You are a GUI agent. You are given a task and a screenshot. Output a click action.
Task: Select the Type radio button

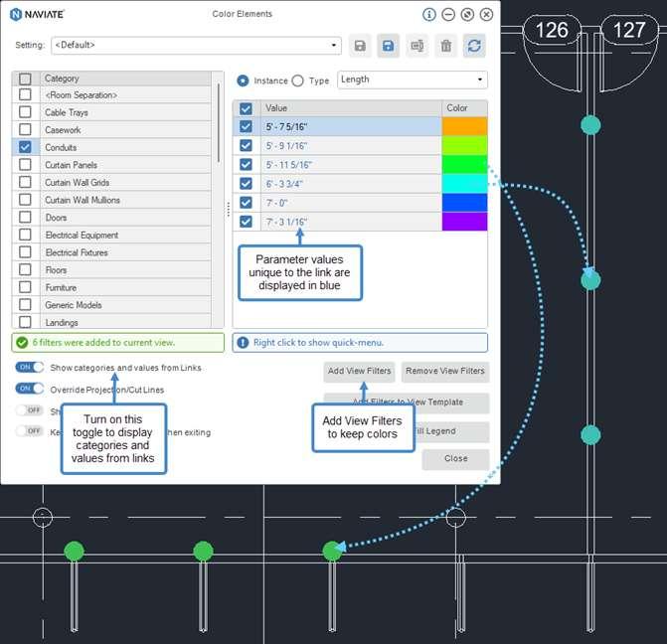[298, 80]
